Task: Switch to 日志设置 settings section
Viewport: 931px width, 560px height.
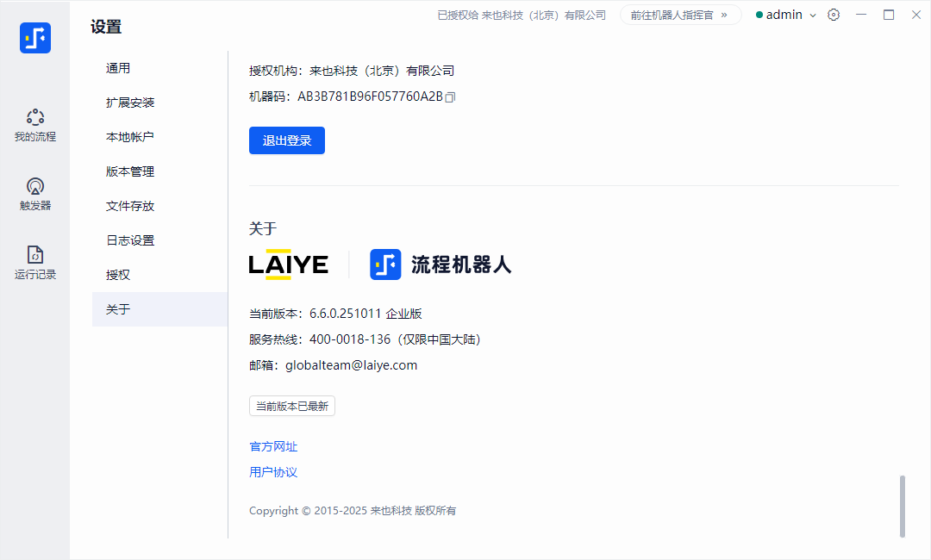Action: pyautogui.click(x=130, y=240)
